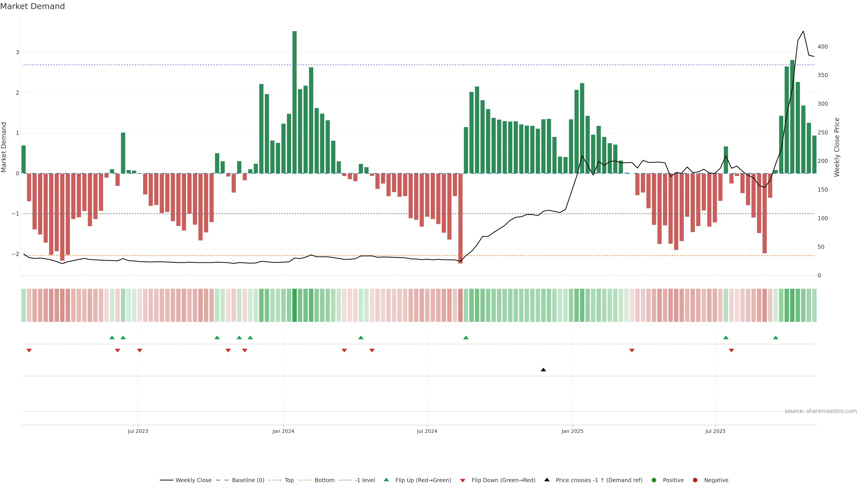This screenshot has width=868, height=488.
Task: Click the tallest green demand bar
Action: [x=295, y=101]
